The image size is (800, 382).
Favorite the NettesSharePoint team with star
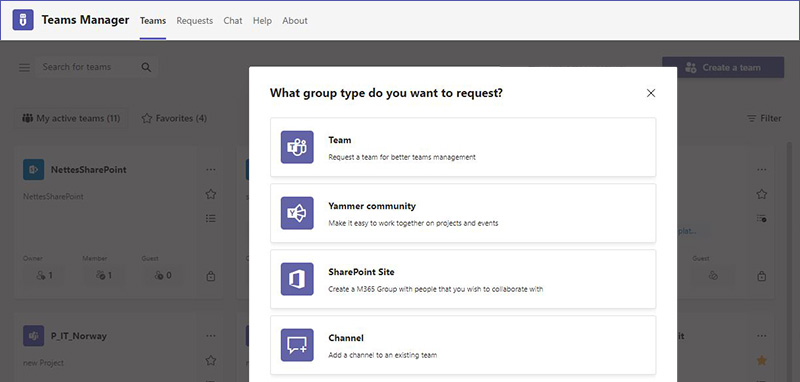pos(211,194)
